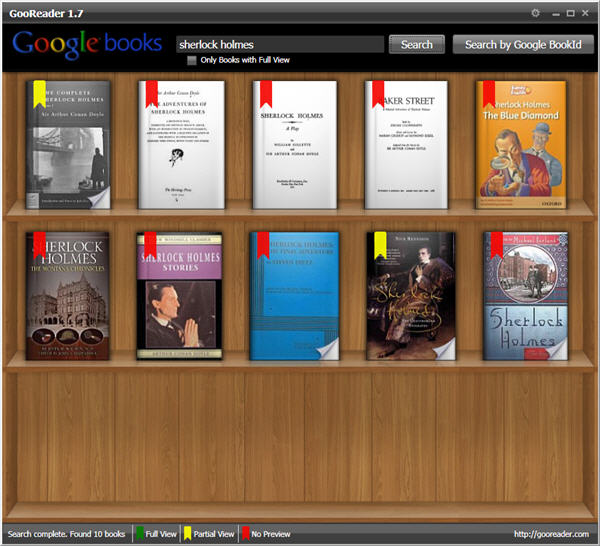
Task: Open The Adventures of Sherlock Holmes book
Action: tap(181, 145)
